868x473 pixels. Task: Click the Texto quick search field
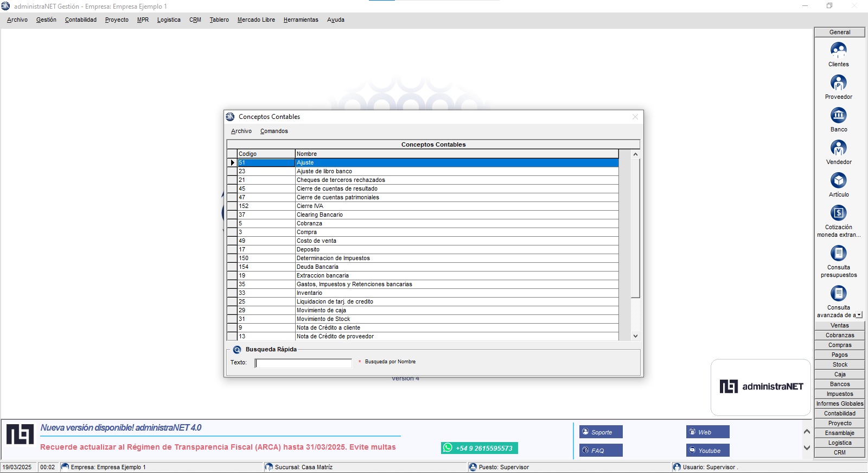tap(303, 363)
